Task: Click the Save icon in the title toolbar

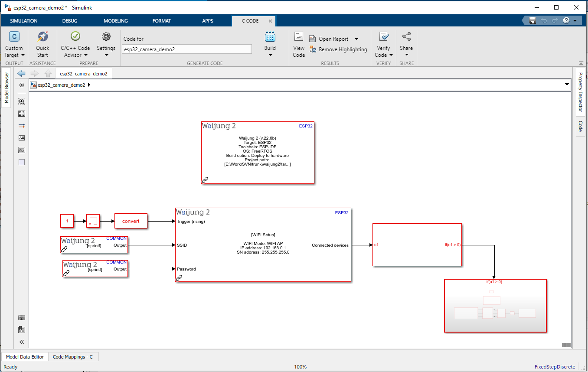Action: [x=532, y=20]
